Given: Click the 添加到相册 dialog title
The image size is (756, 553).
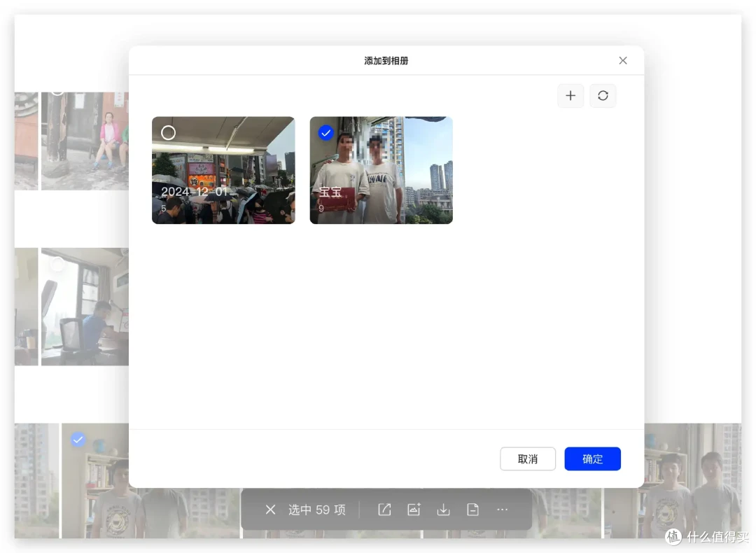Looking at the screenshot, I should click(386, 61).
